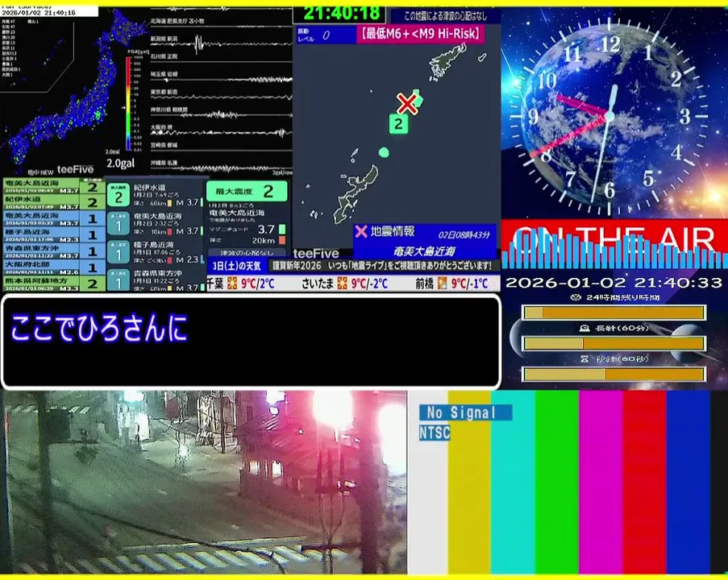
Task: Click the red color bar in test pattern
Action: [x=644, y=482]
